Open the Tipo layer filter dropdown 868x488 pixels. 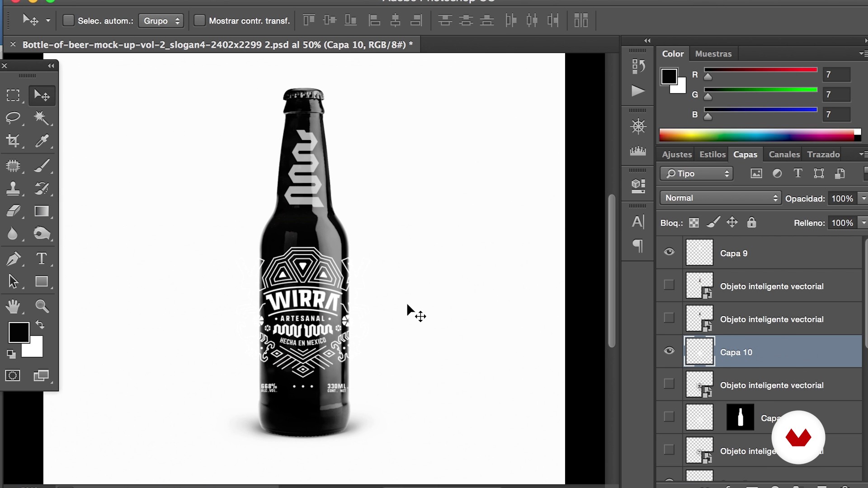point(696,174)
